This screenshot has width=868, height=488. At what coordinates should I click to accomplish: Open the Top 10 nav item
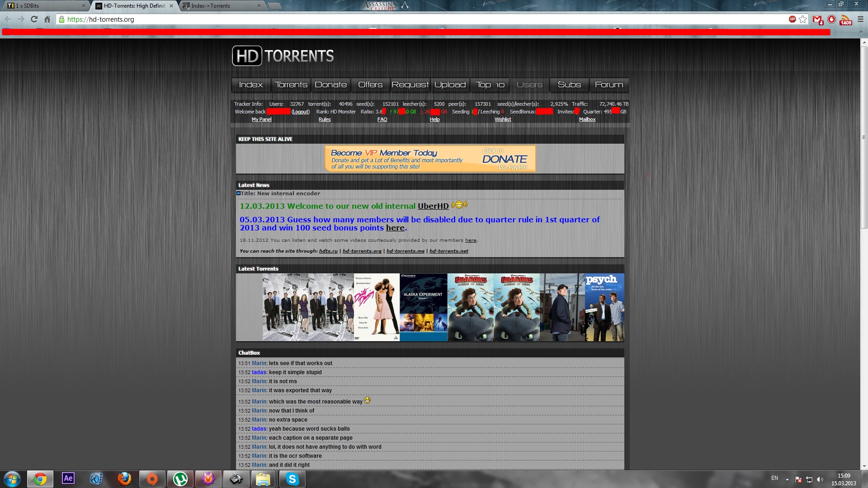pos(490,84)
